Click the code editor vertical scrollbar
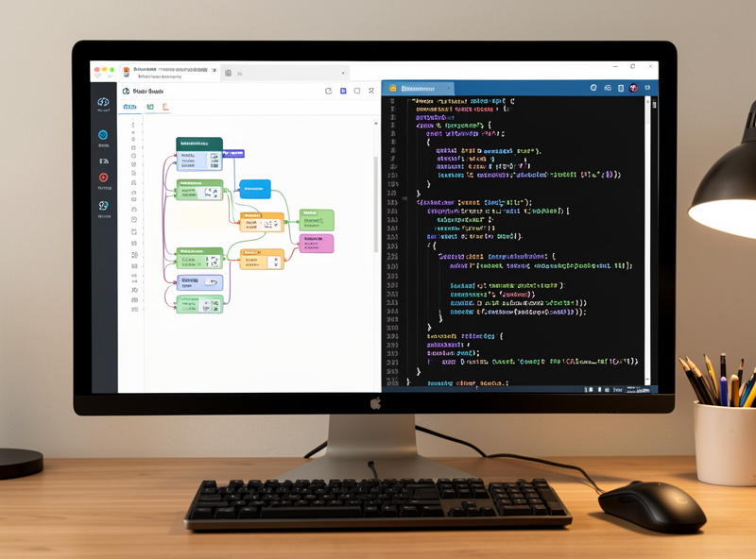Viewport: 756px width, 559px height. tap(647, 240)
